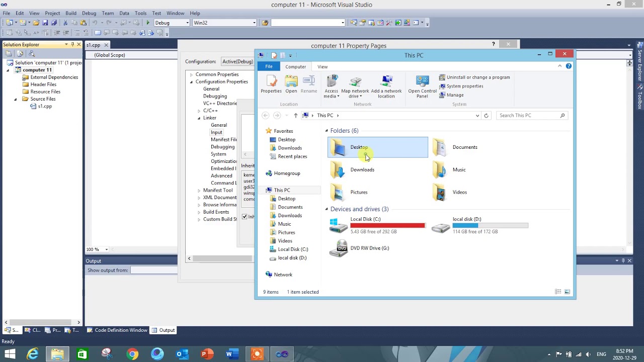The image size is (644, 362).
Task: Select the Downloads folder in Folders group
Action: tap(378, 170)
